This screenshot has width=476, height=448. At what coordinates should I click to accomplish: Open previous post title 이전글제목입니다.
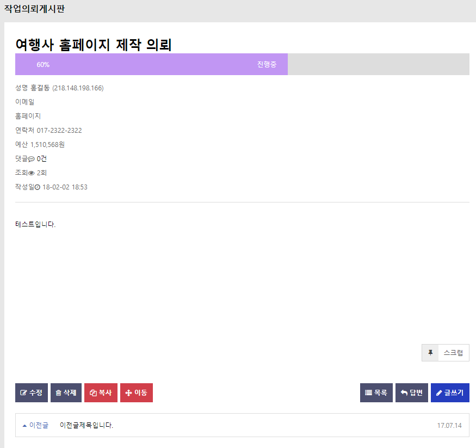[86, 425]
